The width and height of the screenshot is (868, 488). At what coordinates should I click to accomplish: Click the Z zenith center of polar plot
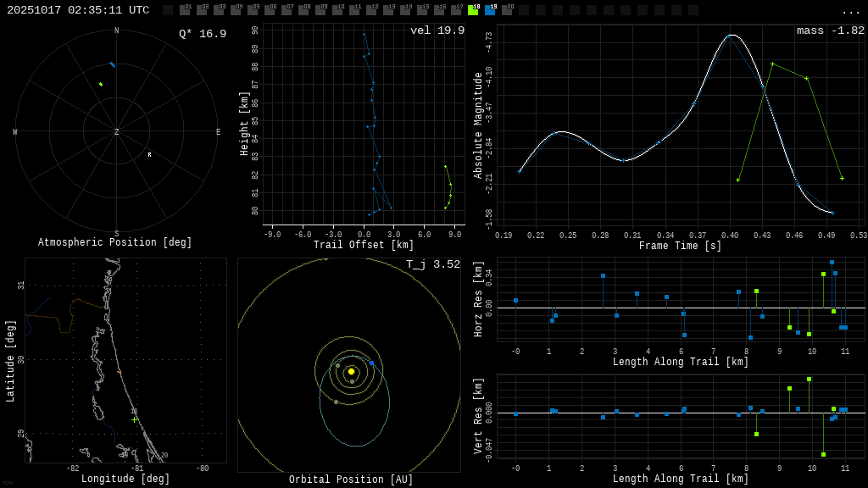pos(117,132)
